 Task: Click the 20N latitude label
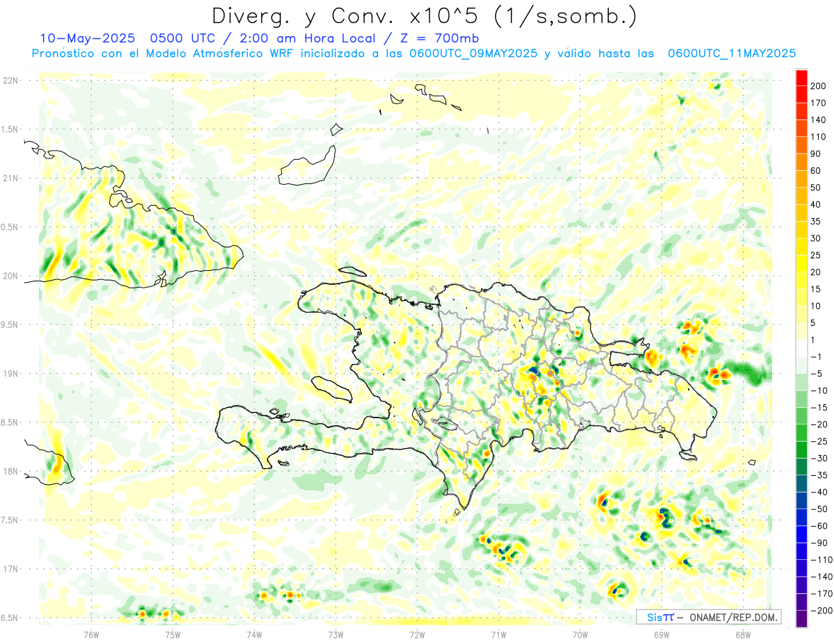pos(10,276)
